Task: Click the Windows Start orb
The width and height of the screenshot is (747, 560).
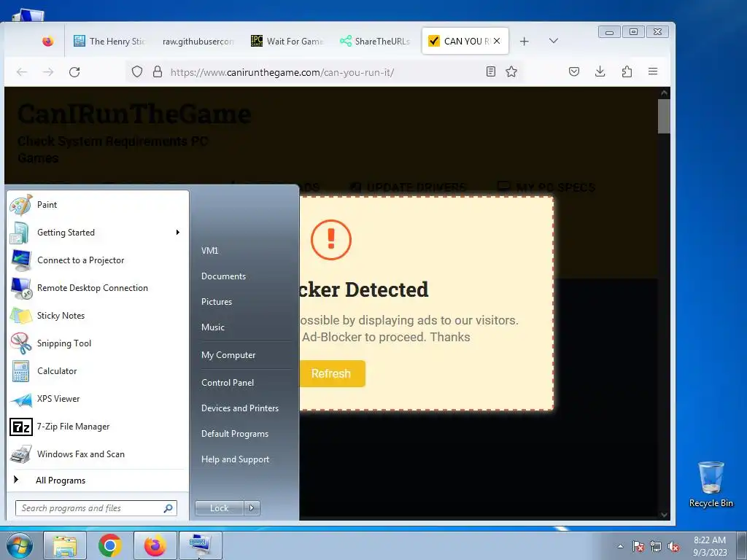Action: click(19, 545)
